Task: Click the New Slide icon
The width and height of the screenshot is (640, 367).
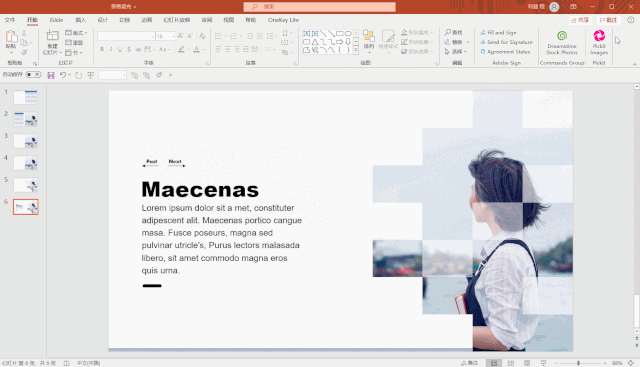Action: [52, 36]
